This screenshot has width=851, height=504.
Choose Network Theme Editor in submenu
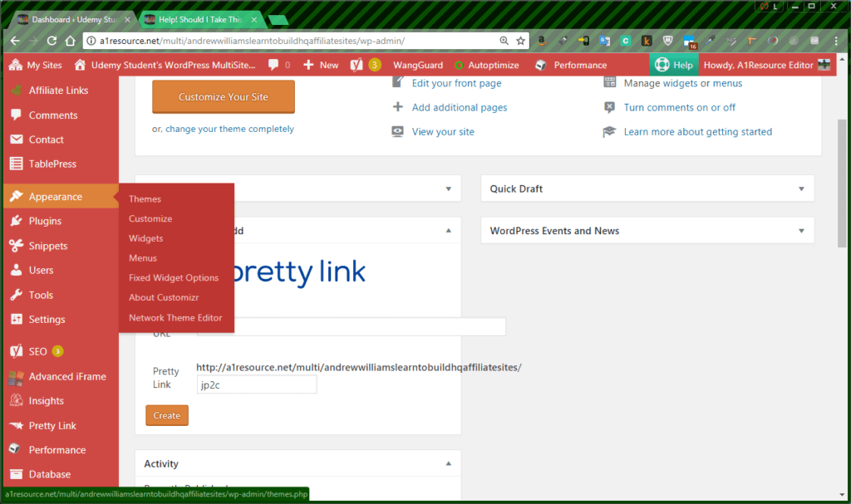175,317
